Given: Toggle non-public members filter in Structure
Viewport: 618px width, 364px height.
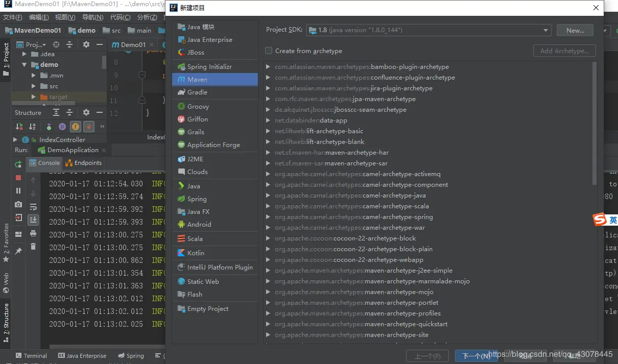Looking at the screenshot, I should tap(89, 127).
